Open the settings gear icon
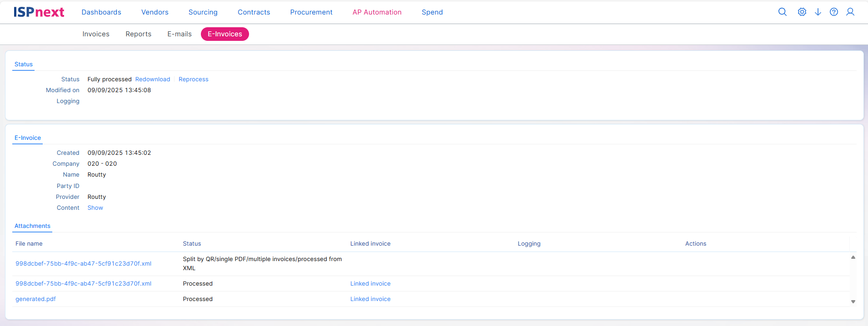Screen dimensions: 868x326 [x=802, y=12]
